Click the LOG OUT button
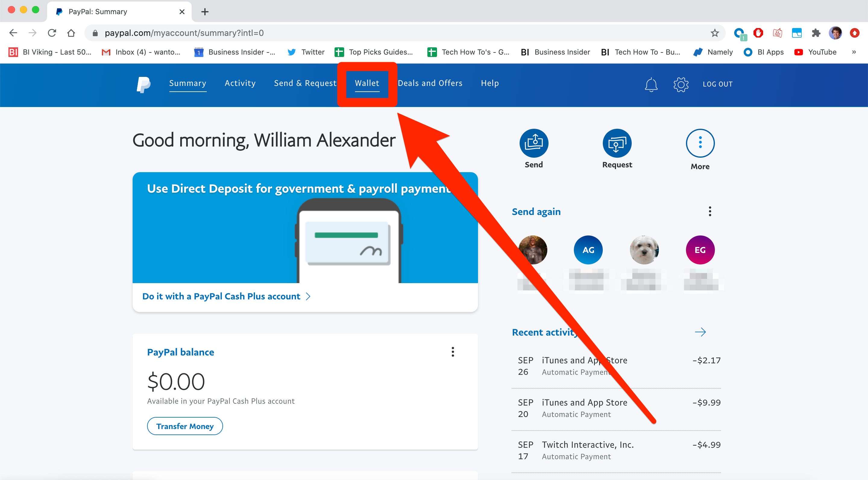This screenshot has width=868, height=480. point(717,83)
